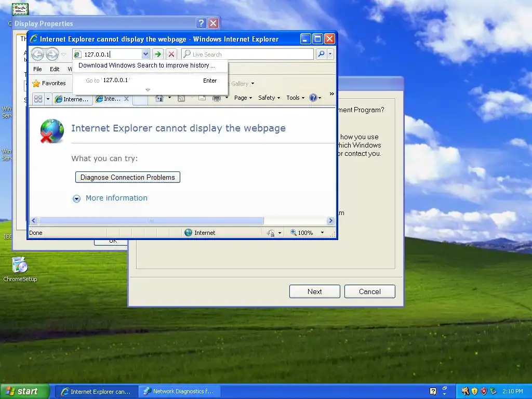The height and width of the screenshot is (399, 532).
Task: Click the tray icon showing a pair of keys
Action: 465,391
